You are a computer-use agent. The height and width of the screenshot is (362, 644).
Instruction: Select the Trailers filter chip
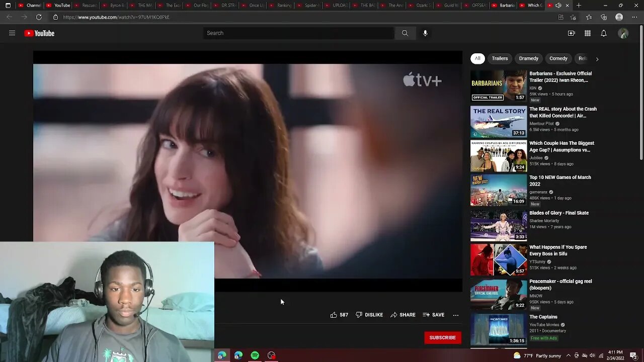tap(500, 58)
